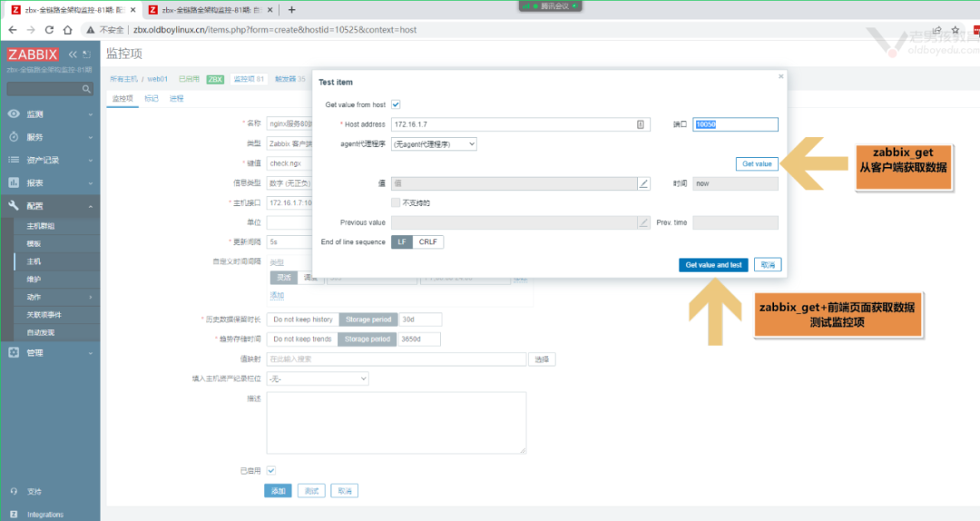Click the bookmark star icon
This screenshot has height=521, width=980.
tap(955, 29)
